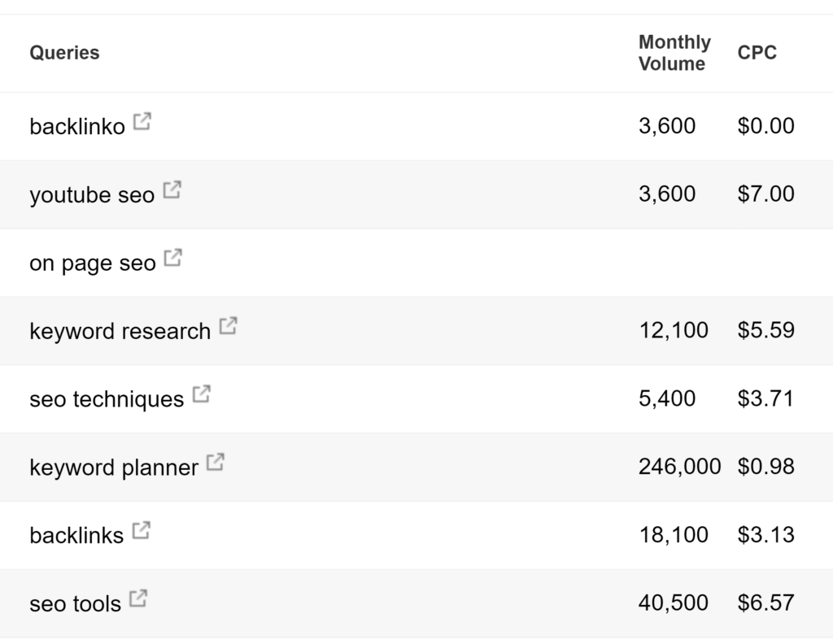
Task: Open external link icon for keyword research
Action: 228,325
